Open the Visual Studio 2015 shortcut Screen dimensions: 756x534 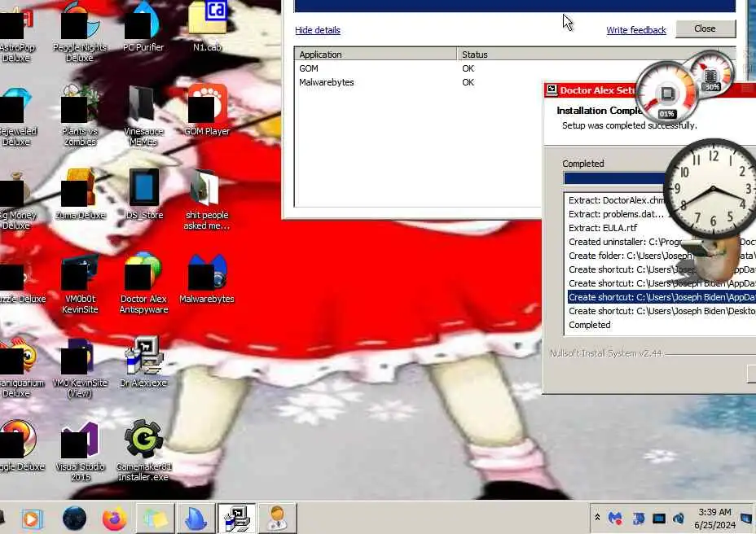(80, 451)
